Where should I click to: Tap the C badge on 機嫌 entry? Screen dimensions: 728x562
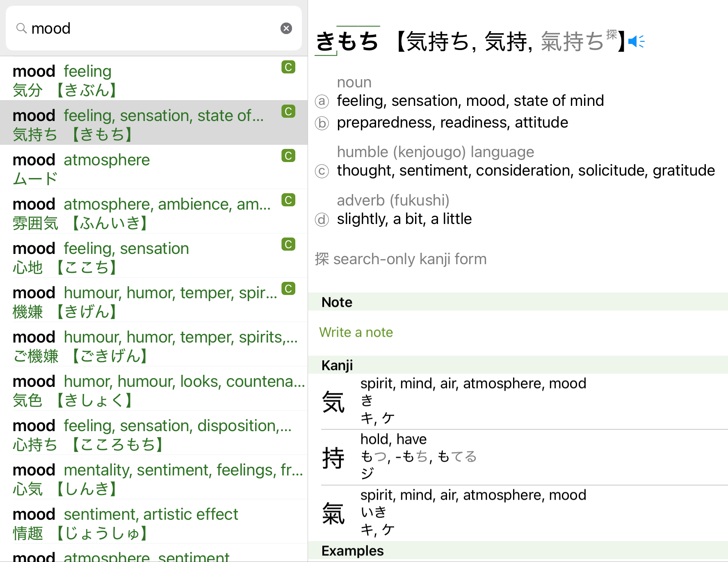288,288
